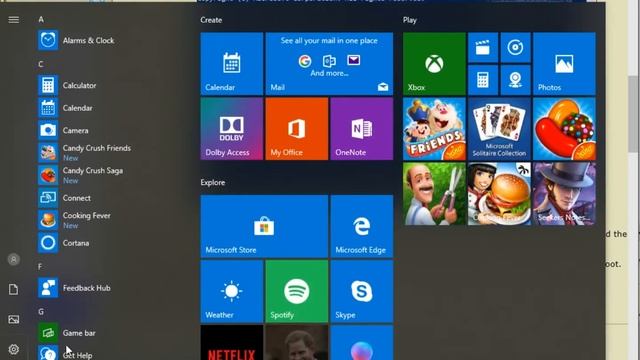The width and height of the screenshot is (640, 360).
Task: Open the Mail tile
Action: [329, 64]
